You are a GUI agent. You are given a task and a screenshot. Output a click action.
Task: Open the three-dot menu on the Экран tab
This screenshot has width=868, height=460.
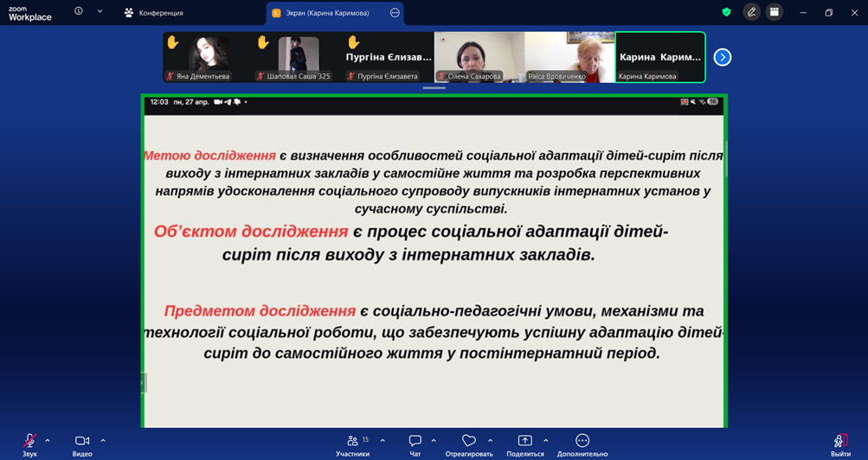tap(395, 13)
